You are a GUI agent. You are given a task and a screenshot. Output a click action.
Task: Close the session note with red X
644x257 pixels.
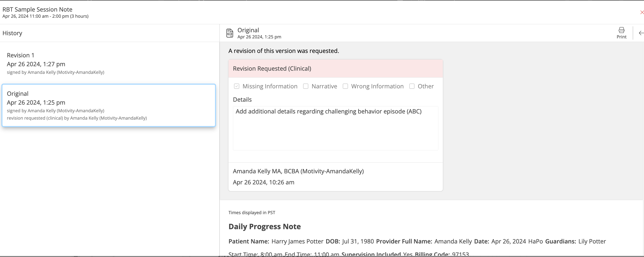(x=642, y=12)
